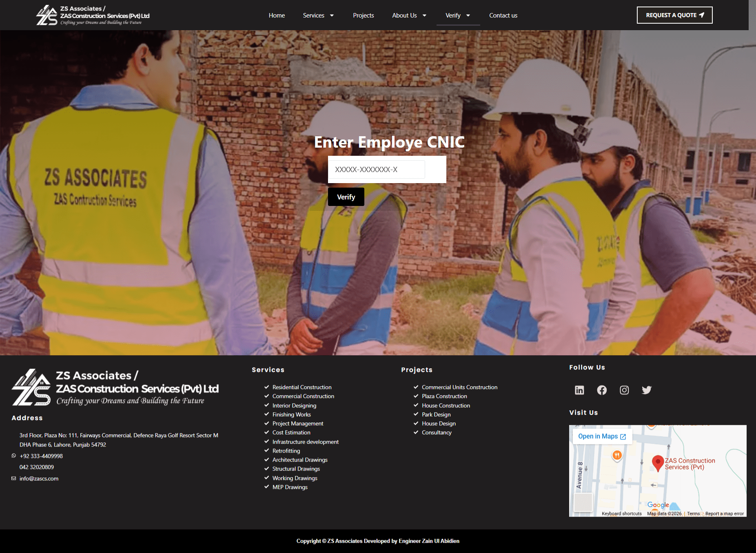The height and width of the screenshot is (553, 756).
Task: Open the Park Design project link
Action: [436, 414]
